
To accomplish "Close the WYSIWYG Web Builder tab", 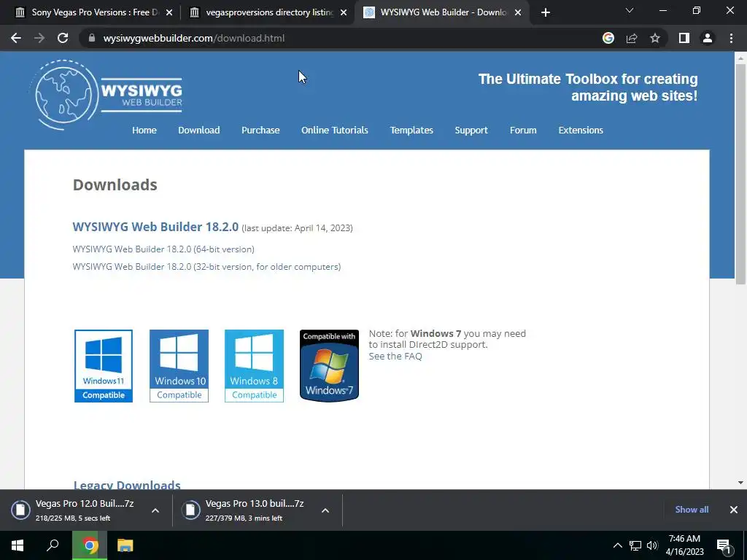I will click(x=518, y=12).
